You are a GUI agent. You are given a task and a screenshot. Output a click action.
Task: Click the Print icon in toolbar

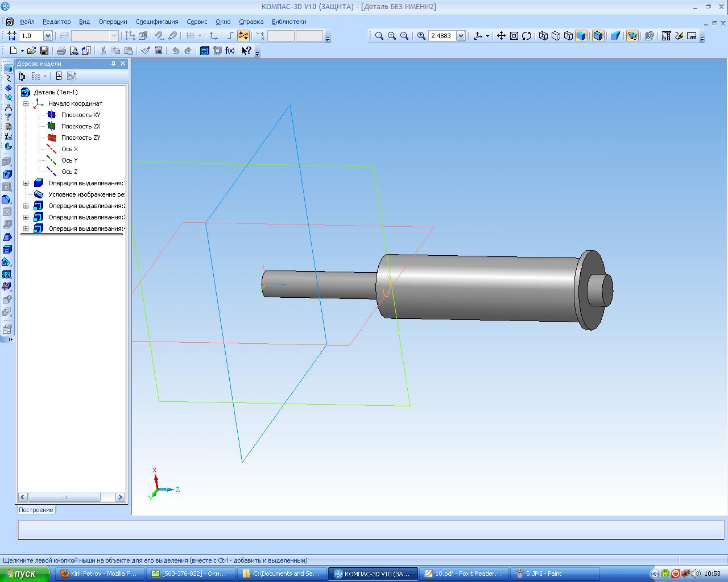pos(61,51)
